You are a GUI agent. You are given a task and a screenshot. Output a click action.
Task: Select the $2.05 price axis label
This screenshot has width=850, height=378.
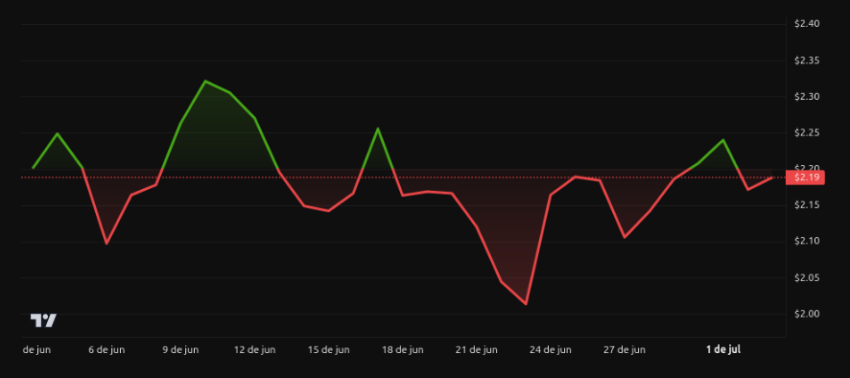point(807,278)
